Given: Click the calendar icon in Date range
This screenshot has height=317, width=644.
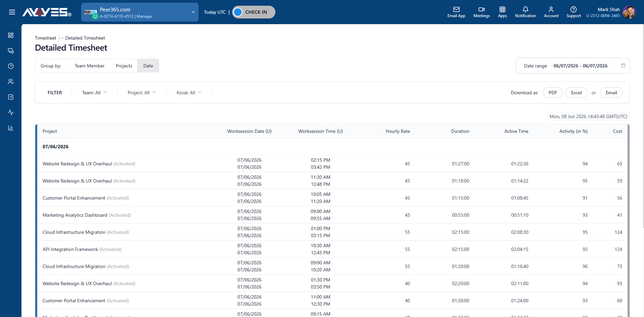Looking at the screenshot, I should tap(623, 65).
